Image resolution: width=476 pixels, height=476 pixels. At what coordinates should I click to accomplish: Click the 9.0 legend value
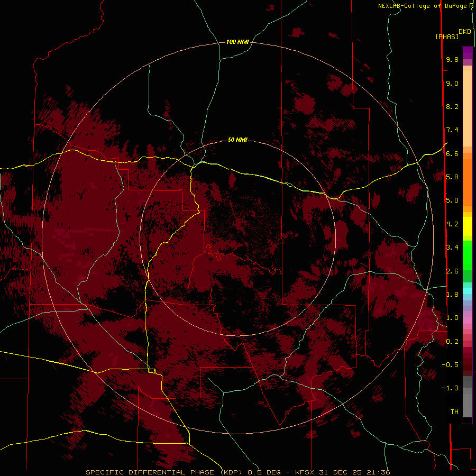(452, 83)
